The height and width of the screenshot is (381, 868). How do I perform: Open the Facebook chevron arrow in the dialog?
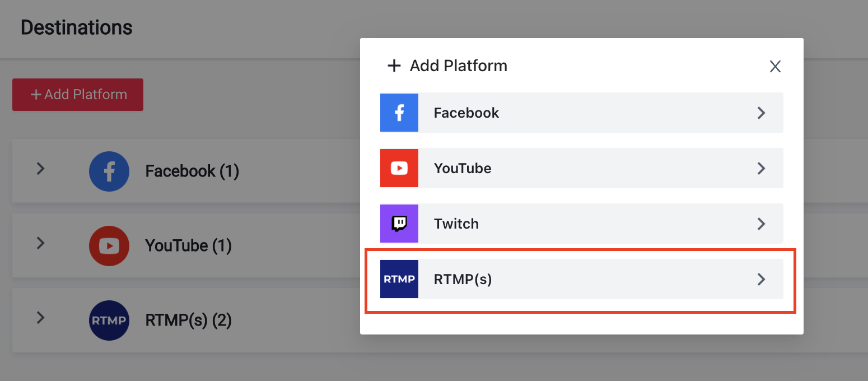(x=761, y=113)
